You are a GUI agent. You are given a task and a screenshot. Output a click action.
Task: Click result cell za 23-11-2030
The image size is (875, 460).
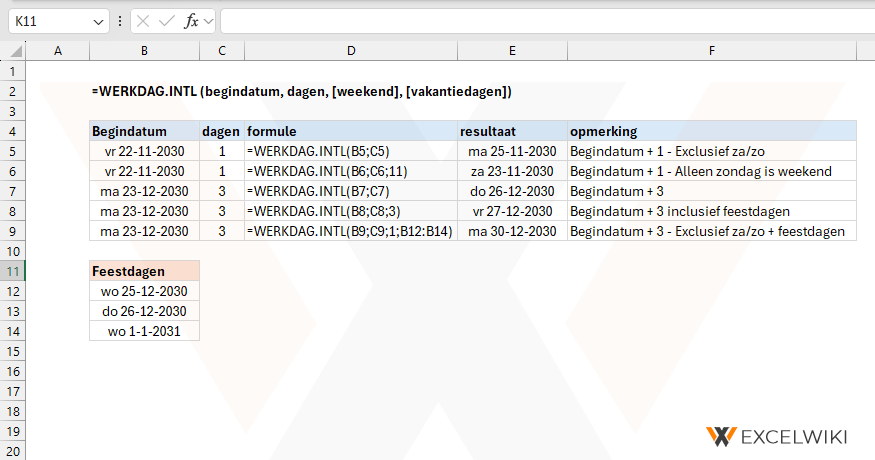point(512,171)
